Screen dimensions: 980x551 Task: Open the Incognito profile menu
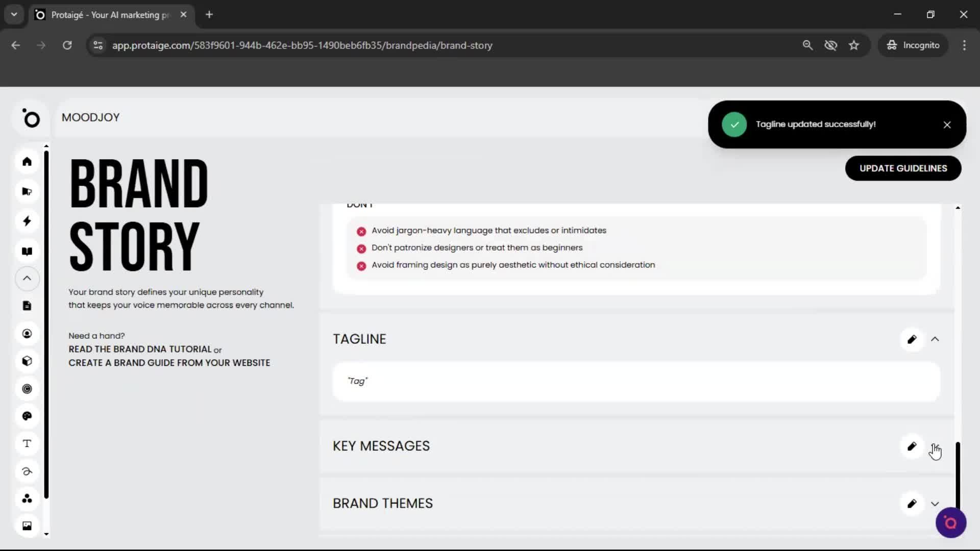click(x=913, y=45)
